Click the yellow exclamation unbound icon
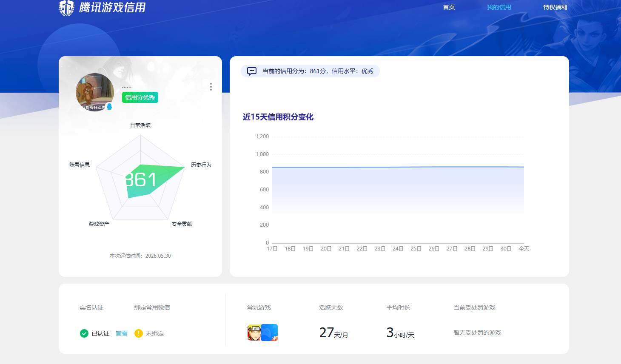621x364 pixels. (x=138, y=333)
